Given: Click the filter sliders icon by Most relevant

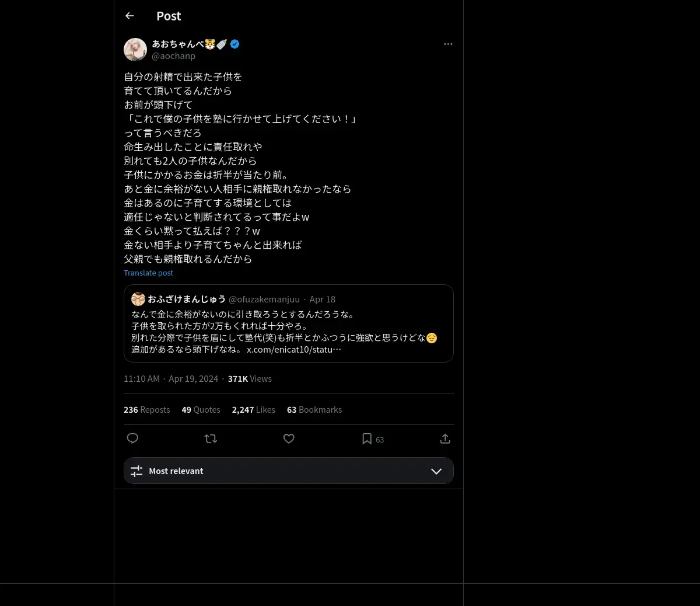Looking at the screenshot, I should click(136, 471).
